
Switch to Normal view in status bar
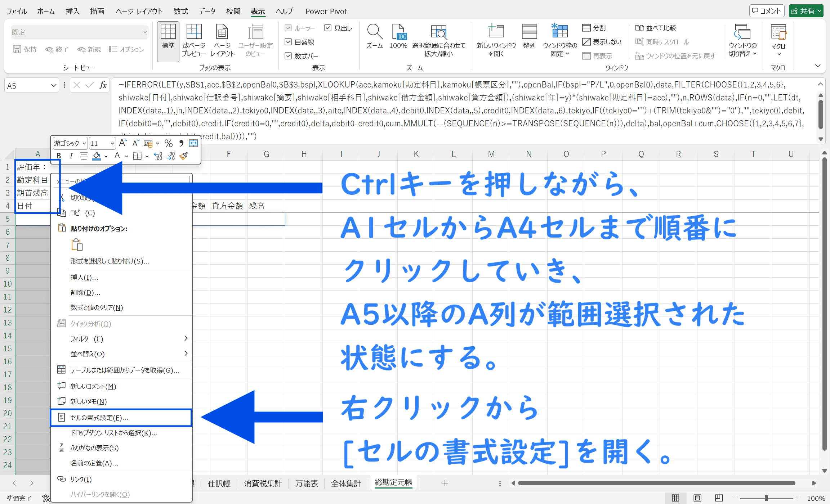point(675,498)
